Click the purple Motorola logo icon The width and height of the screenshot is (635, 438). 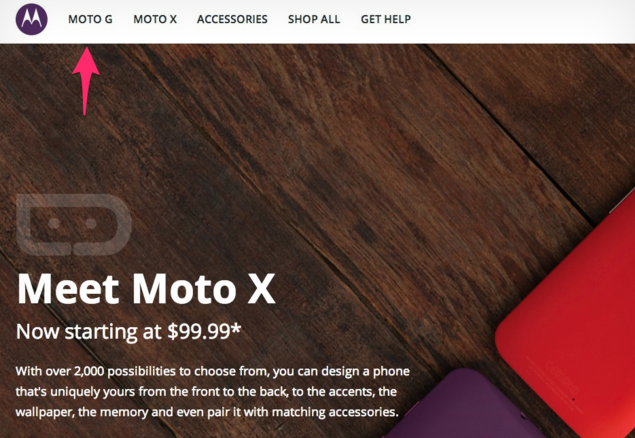point(32,19)
